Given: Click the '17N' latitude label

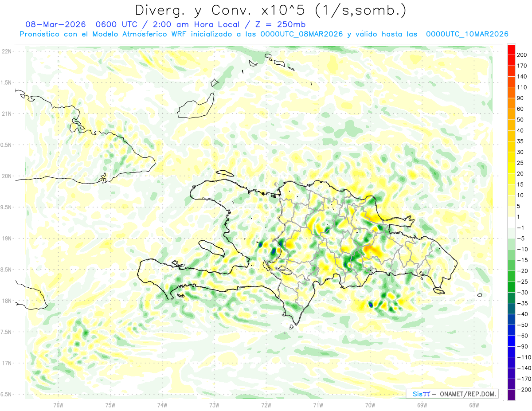Looking at the screenshot, I should point(6,363).
